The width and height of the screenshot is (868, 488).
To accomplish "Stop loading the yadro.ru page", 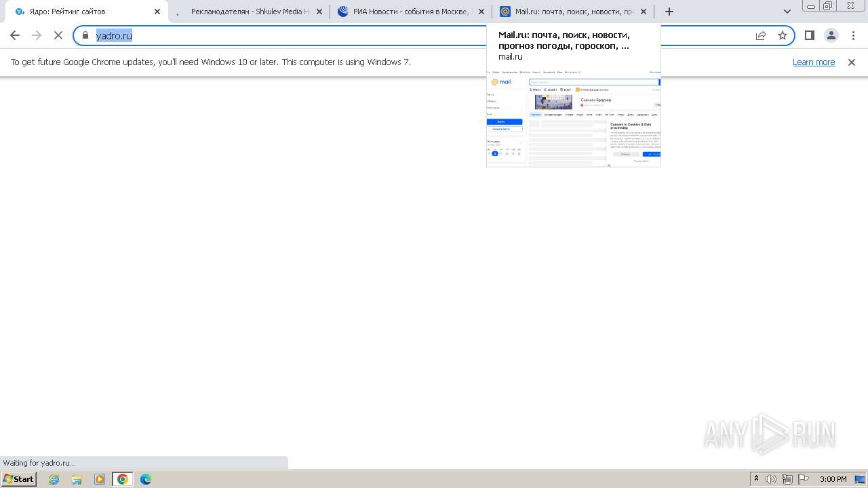I will [58, 35].
